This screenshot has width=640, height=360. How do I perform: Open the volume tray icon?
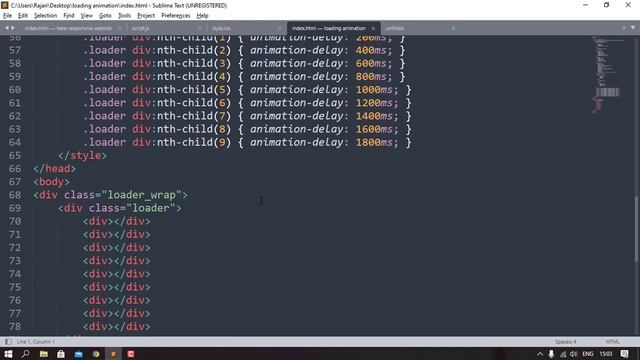[573, 354]
